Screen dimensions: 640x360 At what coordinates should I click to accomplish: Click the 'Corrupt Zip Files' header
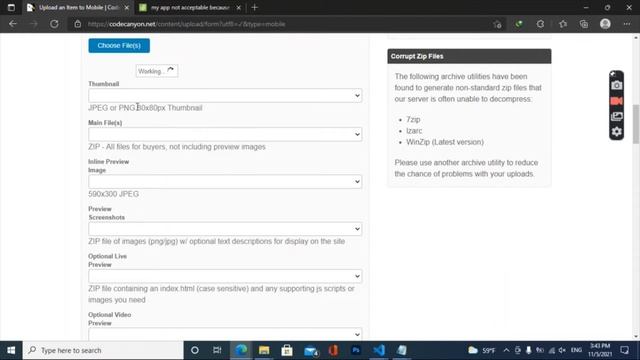[x=469, y=56]
